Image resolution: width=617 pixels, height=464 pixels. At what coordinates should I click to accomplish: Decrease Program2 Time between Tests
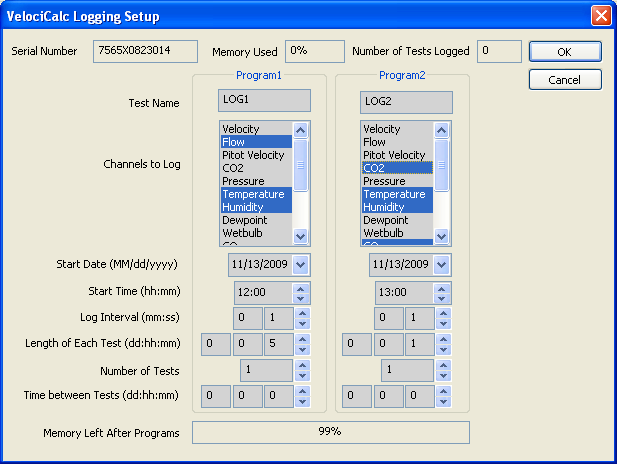coord(443,401)
